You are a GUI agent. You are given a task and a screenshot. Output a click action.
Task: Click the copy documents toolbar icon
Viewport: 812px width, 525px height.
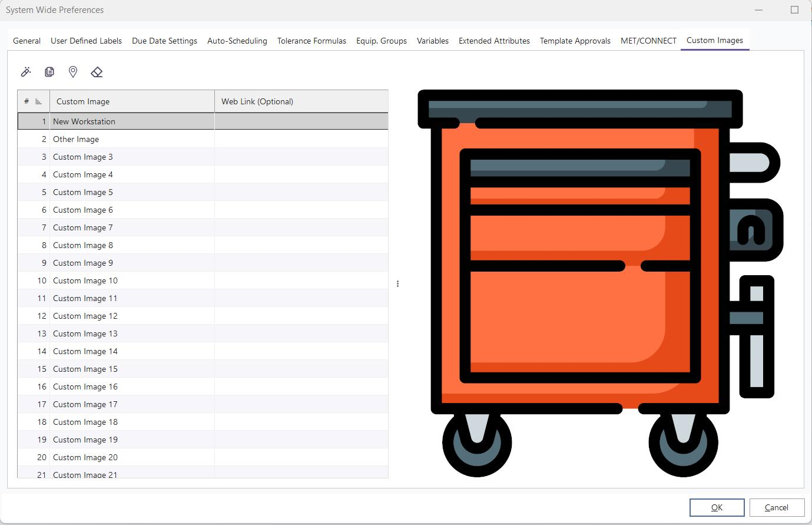tap(49, 72)
